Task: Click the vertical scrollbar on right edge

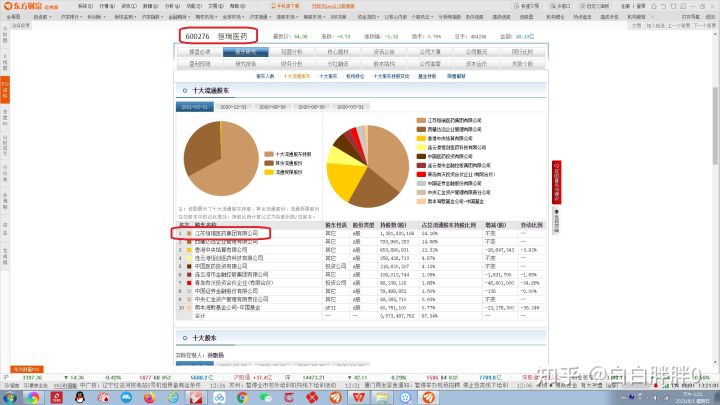Action: coord(715,125)
